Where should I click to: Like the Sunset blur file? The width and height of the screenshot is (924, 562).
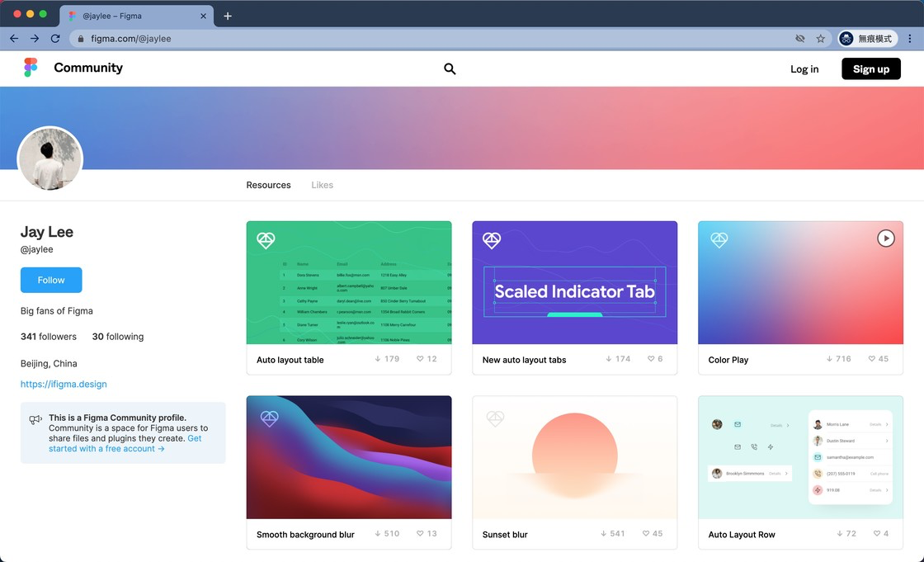tap(646, 533)
